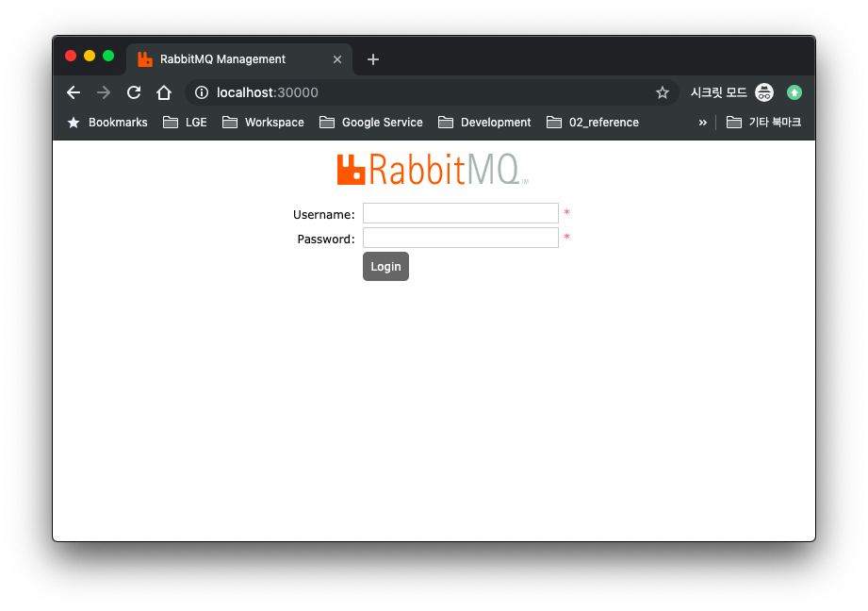
Task: Open the Development bookmark folder
Action: click(x=484, y=123)
